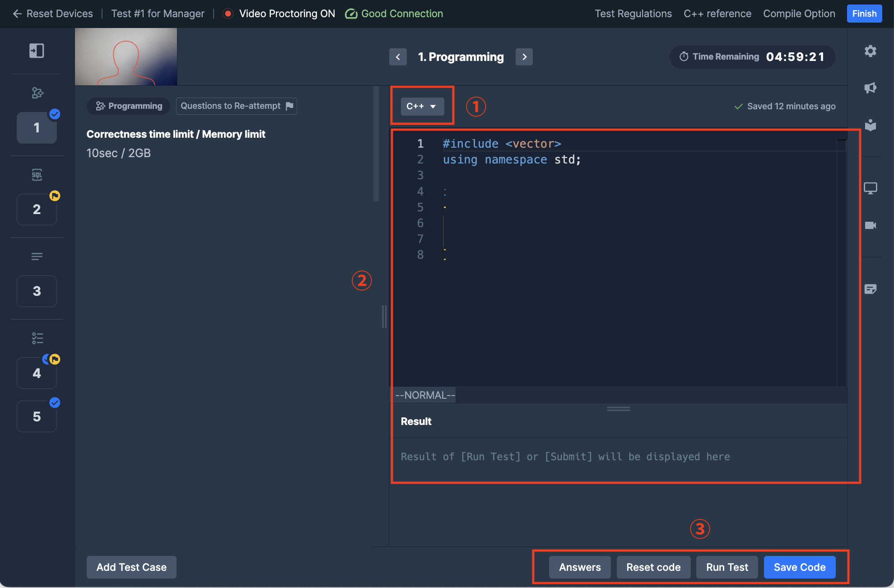894x588 pixels.
Task: Select question 4 in sidebar
Action: point(37,373)
